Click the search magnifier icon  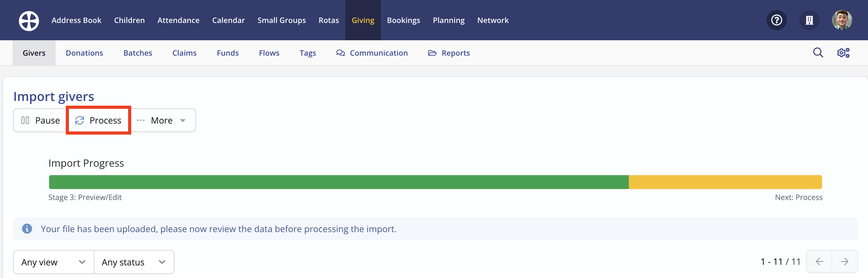pos(818,53)
